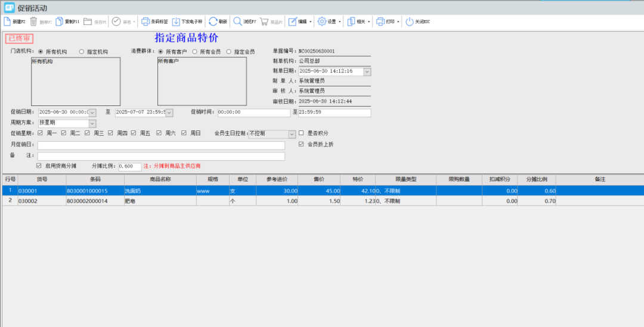Click the 下发电子秤 download icon

(x=176, y=22)
